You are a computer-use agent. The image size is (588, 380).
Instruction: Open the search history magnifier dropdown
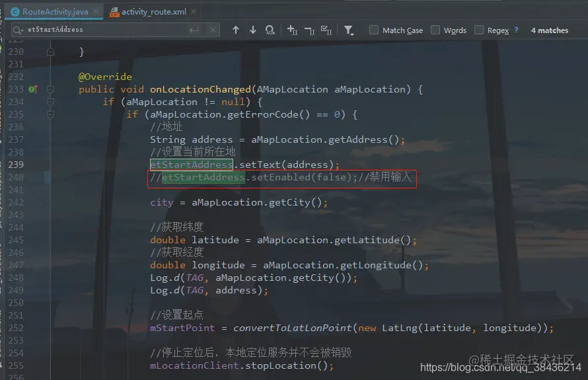pos(18,30)
